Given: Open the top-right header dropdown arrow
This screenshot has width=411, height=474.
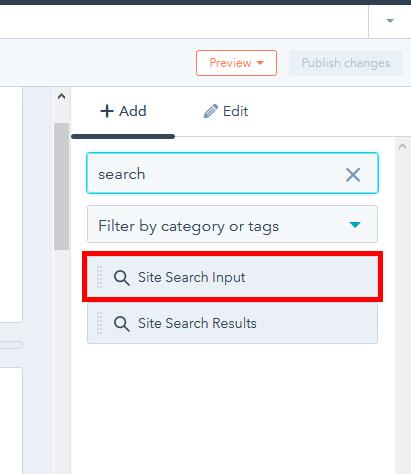Looking at the screenshot, I should pyautogui.click(x=390, y=21).
